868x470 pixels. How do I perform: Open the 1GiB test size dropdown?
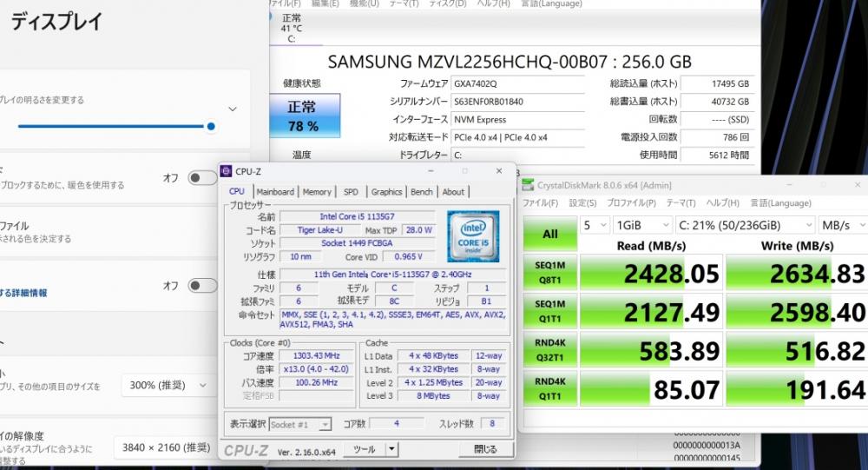(642, 225)
